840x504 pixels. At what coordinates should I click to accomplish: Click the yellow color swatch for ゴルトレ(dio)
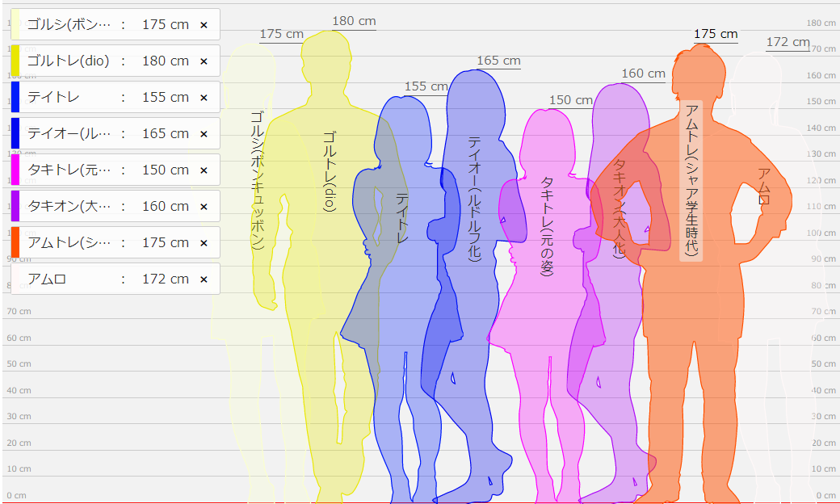(x=15, y=61)
